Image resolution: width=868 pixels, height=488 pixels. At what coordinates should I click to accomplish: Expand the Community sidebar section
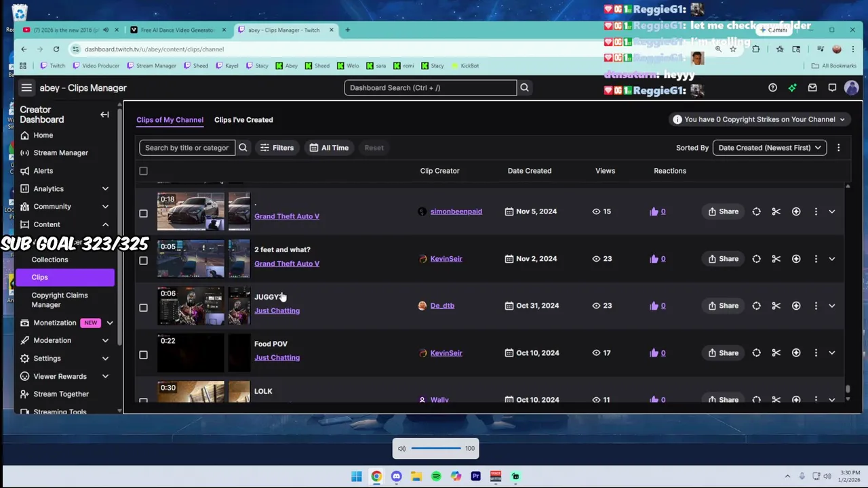[105, 207]
